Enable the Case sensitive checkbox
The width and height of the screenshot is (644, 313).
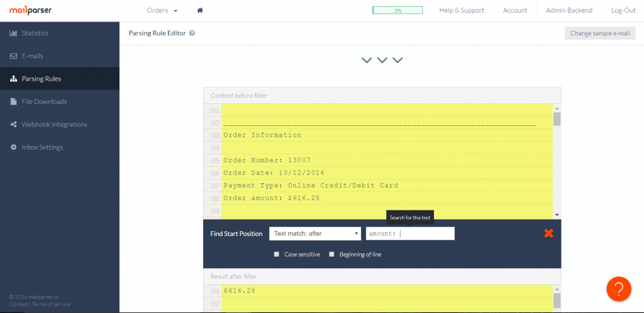[x=277, y=254]
